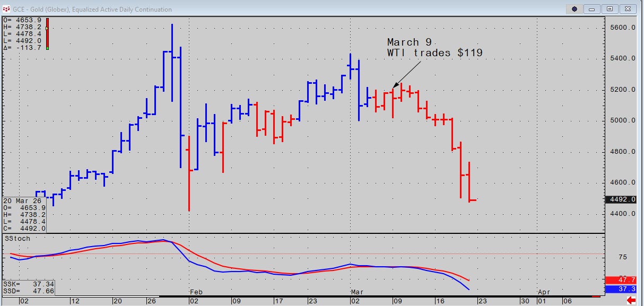644x306 pixels.
Task: Click the 5200.0 price scale label
Action: coord(623,90)
